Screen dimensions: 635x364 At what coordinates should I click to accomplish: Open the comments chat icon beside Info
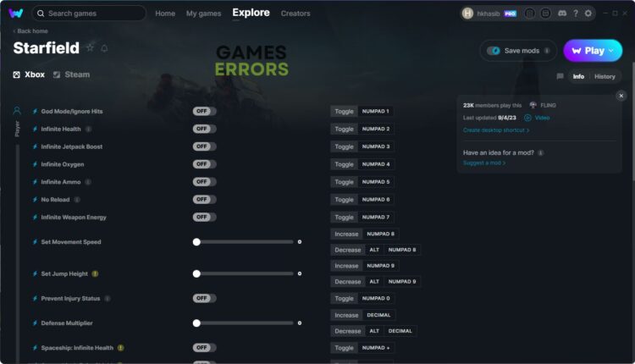tap(560, 76)
